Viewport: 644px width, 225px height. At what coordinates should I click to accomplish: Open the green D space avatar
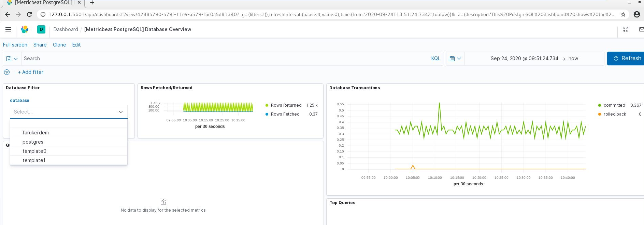pyautogui.click(x=41, y=29)
